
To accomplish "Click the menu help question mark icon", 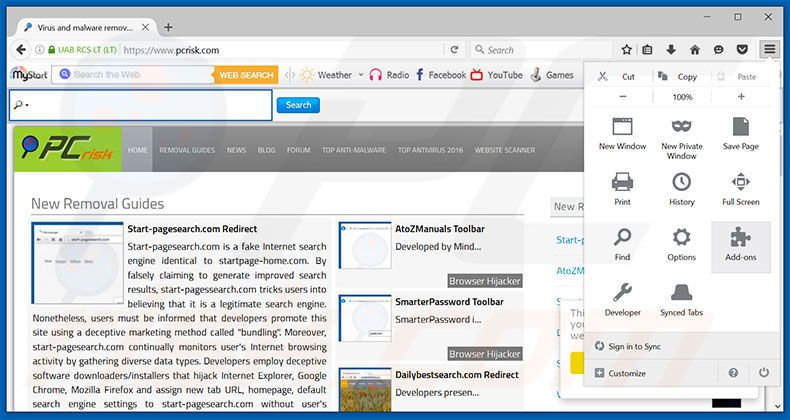I will pos(733,373).
